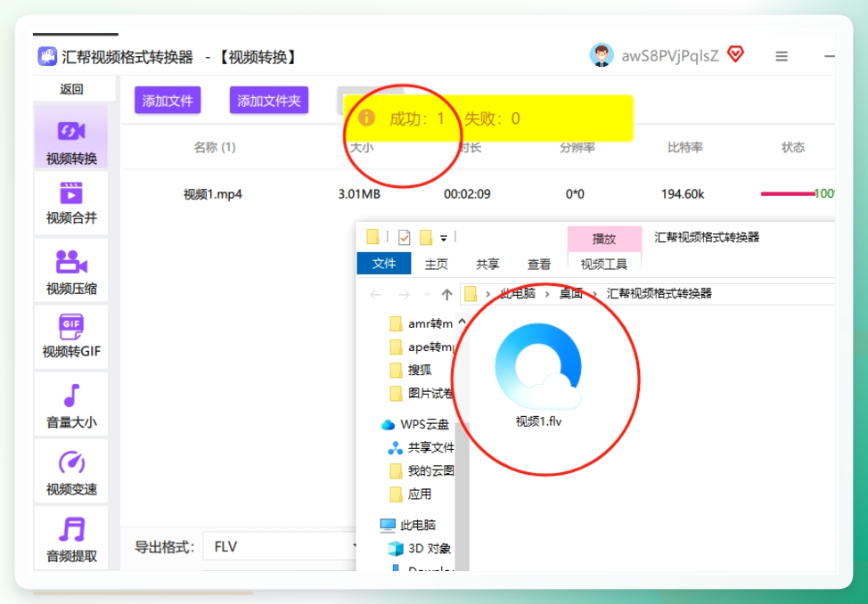This screenshot has height=604, width=868.
Task: Select the 搜狐 folder in tree
Action: tap(411, 370)
